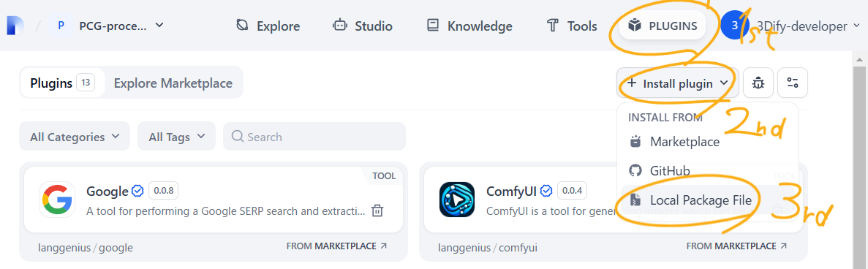Delete the Google plugin with trash icon

click(x=377, y=211)
